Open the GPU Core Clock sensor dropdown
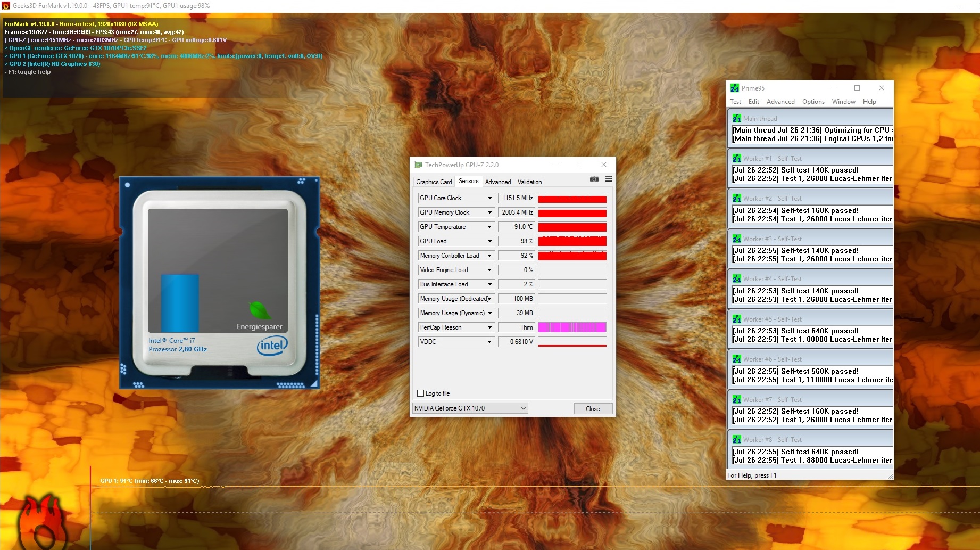 489,198
